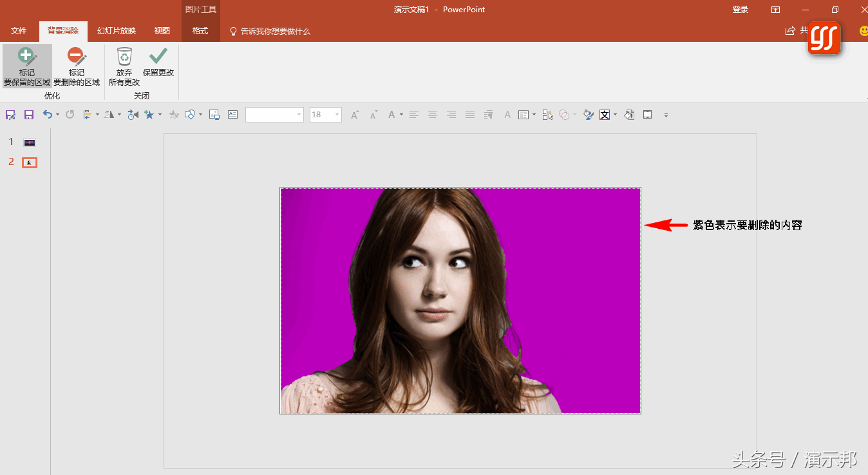Click the grayed Animation Painter star icon
The height and width of the screenshot is (475, 868).
pos(174,115)
